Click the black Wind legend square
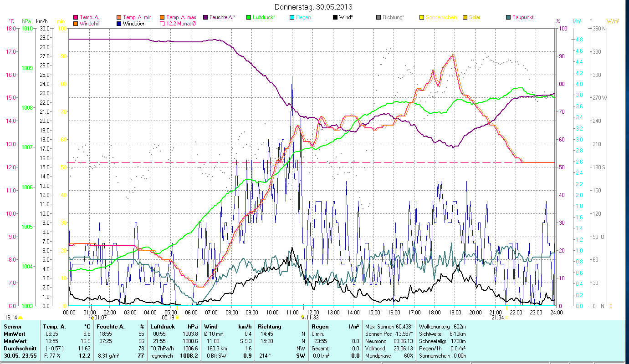The width and height of the screenshot is (629, 364). tap(335, 17)
